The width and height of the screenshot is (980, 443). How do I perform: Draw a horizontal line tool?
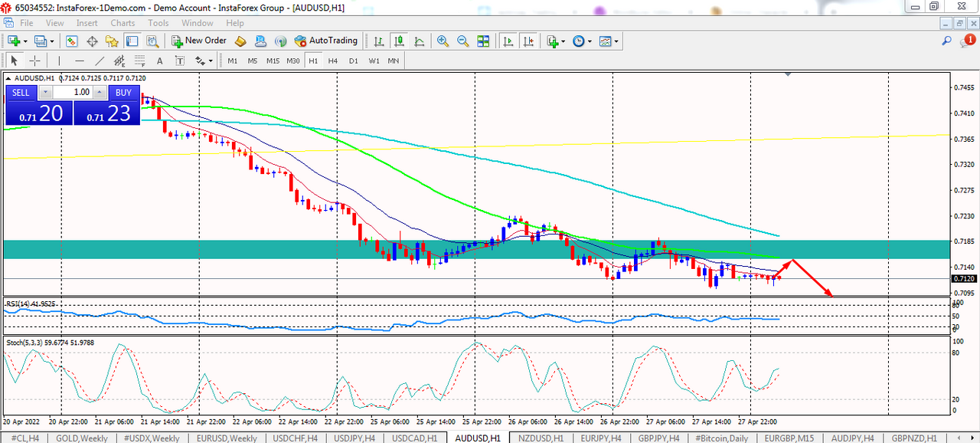click(x=79, y=61)
